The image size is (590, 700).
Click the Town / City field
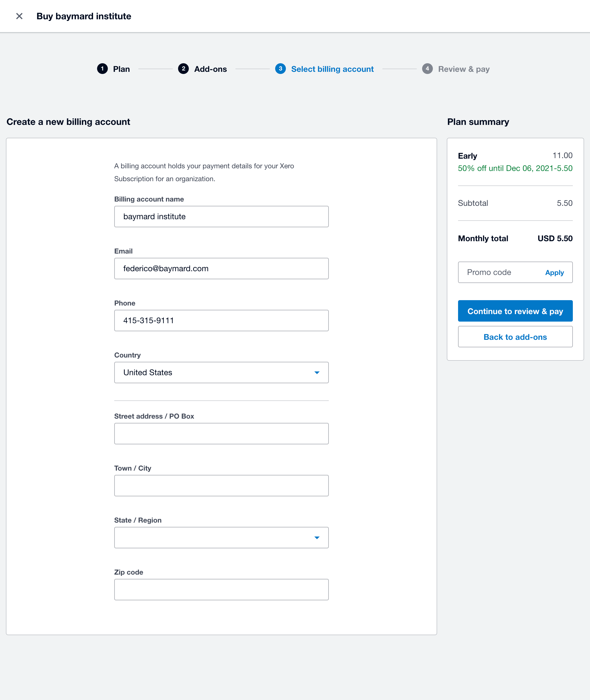pyautogui.click(x=222, y=485)
